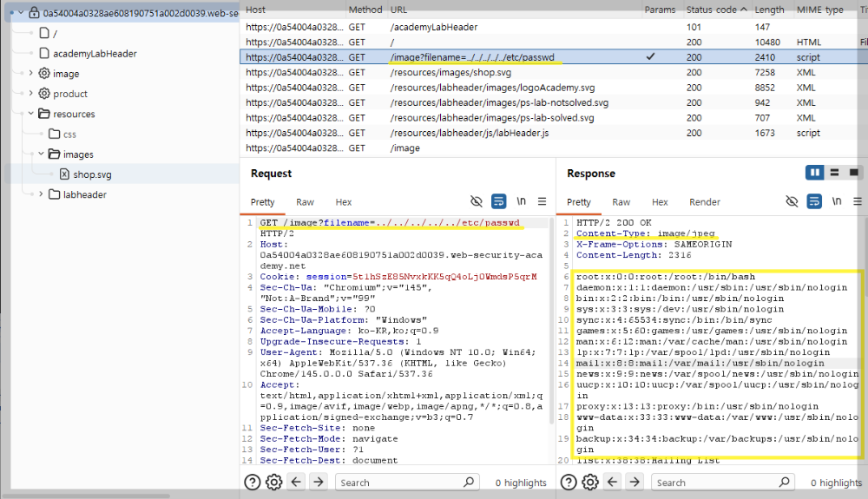Show newline characters in Request panel
The height and width of the screenshot is (499, 868).
pyautogui.click(x=521, y=201)
